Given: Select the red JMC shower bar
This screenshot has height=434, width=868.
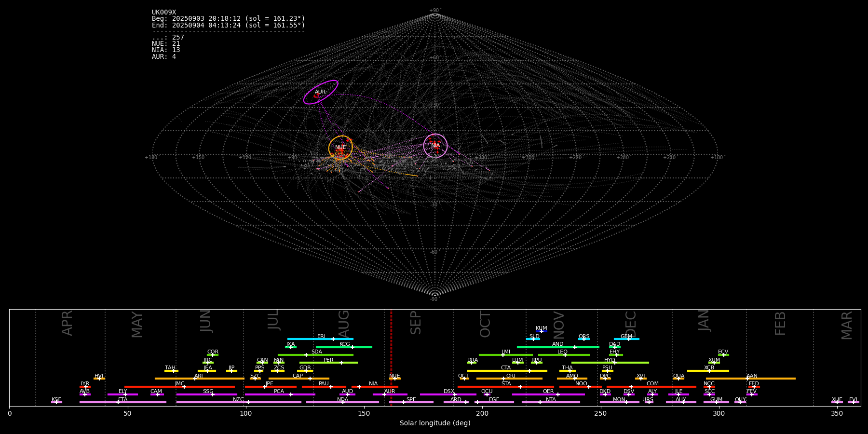Looking at the screenshot, I should tap(179, 387).
